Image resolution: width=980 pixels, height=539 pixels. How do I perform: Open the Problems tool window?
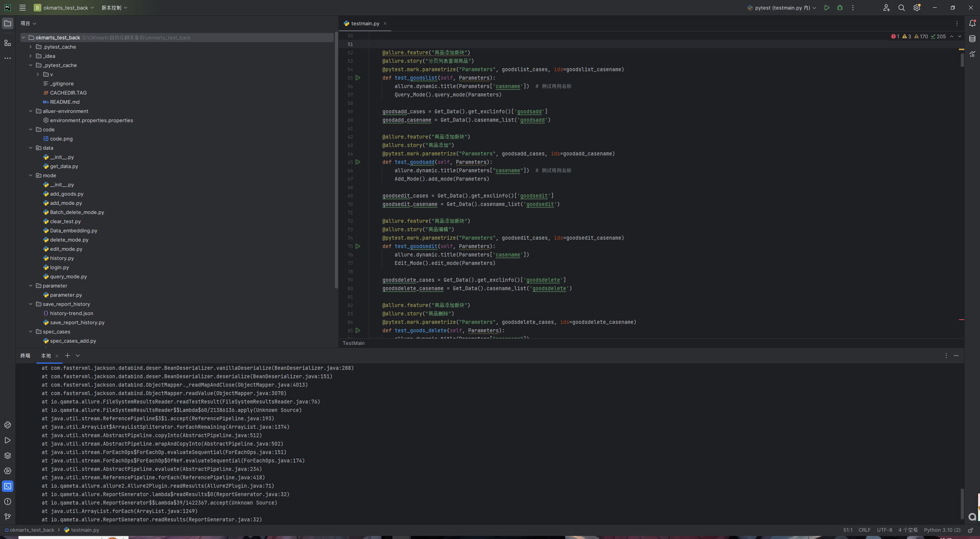(8, 501)
